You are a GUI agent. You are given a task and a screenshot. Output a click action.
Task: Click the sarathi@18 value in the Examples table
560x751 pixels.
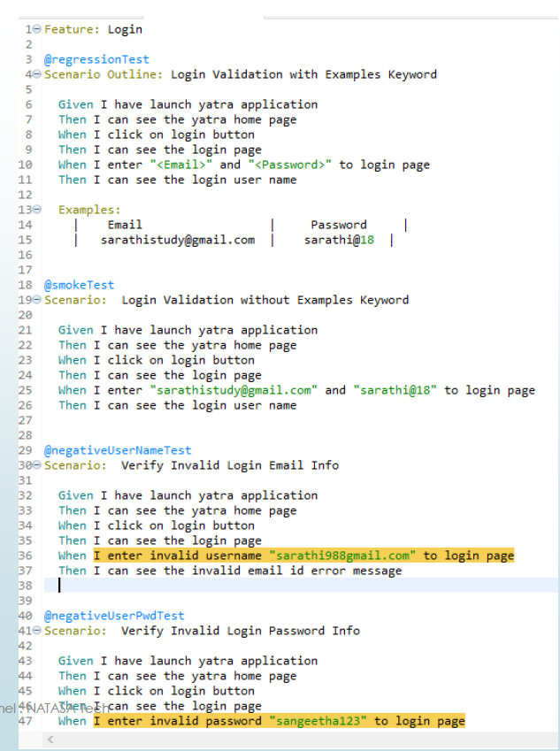pos(339,240)
